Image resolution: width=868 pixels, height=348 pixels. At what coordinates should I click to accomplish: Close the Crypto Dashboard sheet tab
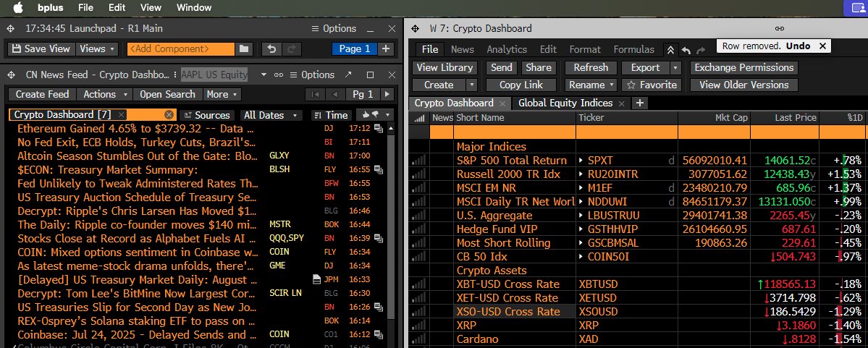502,103
